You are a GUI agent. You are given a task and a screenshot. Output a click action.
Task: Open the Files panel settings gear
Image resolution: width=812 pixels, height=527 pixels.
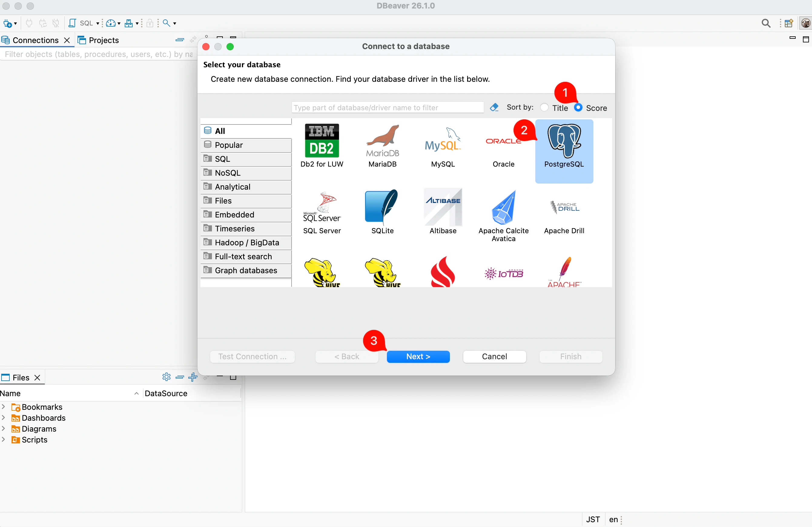point(166,377)
